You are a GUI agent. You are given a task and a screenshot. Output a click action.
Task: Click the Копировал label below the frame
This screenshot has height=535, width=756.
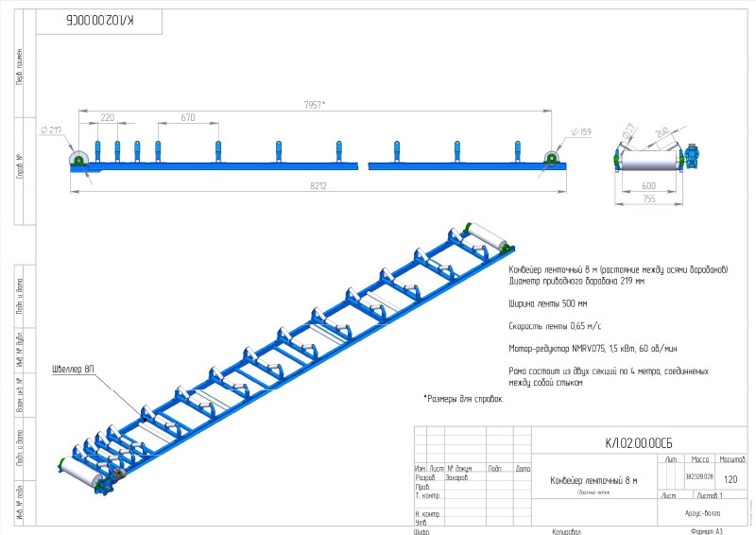pyautogui.click(x=566, y=531)
